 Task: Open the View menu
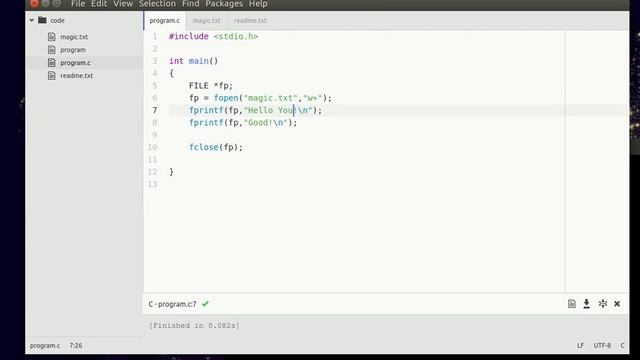click(x=123, y=4)
